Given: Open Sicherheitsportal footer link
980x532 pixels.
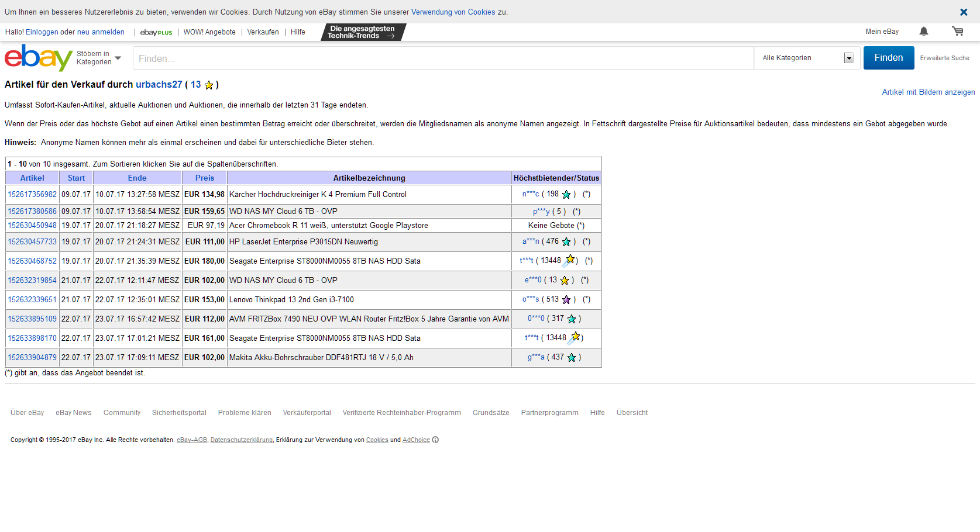Looking at the screenshot, I should (x=179, y=413).
